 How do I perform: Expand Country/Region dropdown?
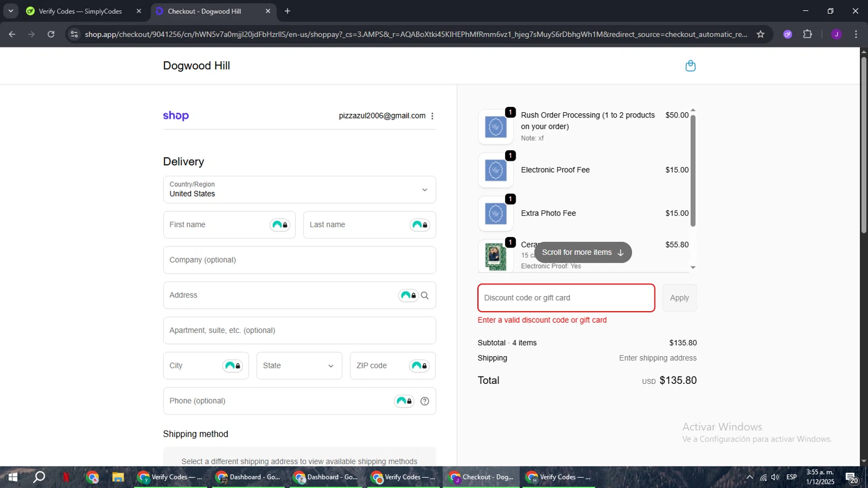[x=299, y=190]
